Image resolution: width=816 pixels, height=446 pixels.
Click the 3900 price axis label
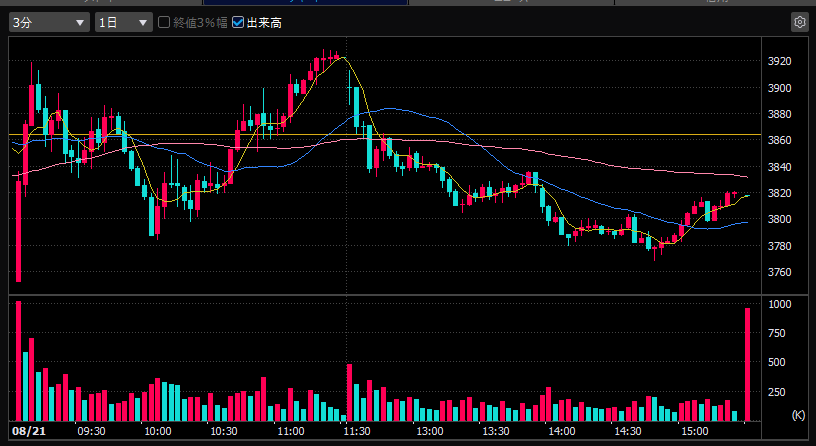tap(779, 88)
